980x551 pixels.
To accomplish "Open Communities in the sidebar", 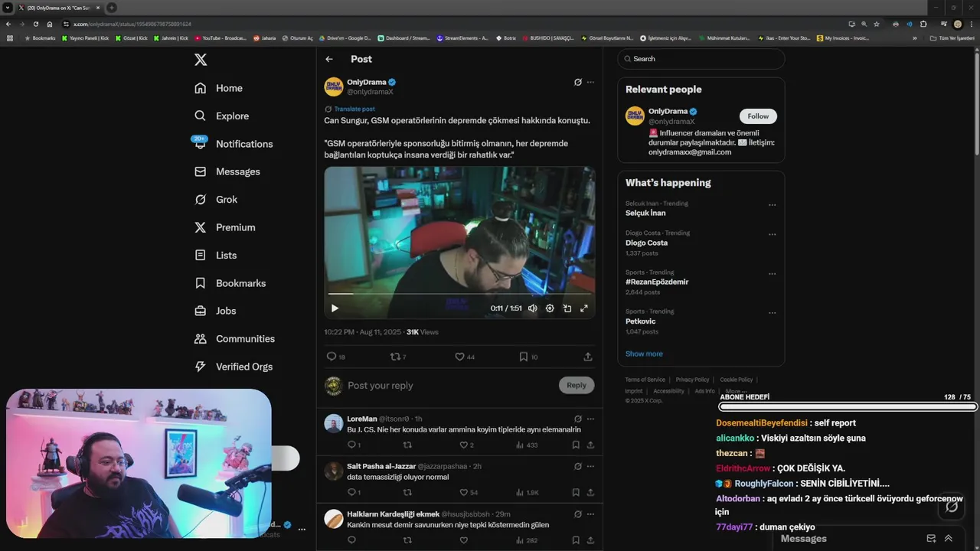I will 235,339.
